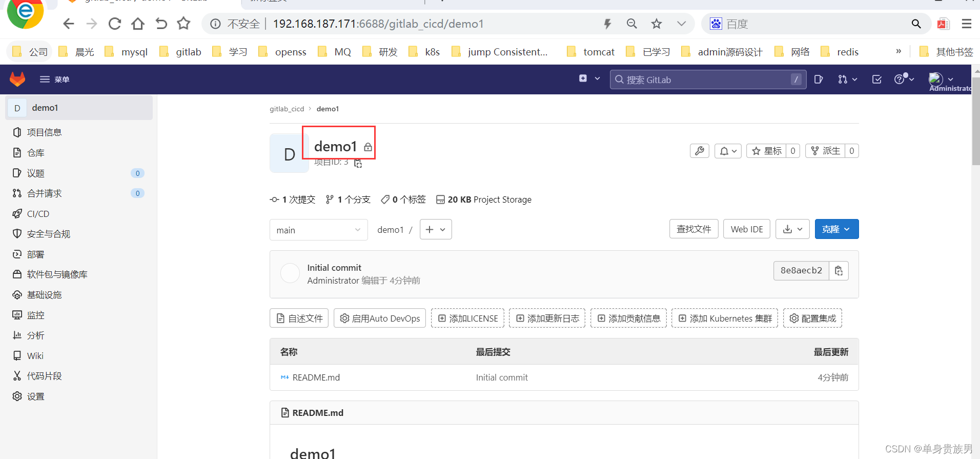This screenshot has height=459, width=980.
Task: Click the gitlab_cicd breadcrumb link
Action: pyautogui.click(x=287, y=109)
